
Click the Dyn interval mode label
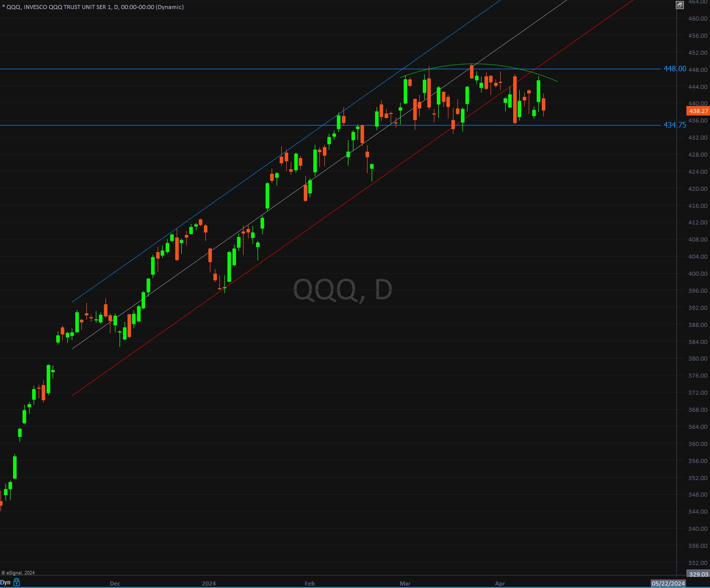(x=6, y=582)
